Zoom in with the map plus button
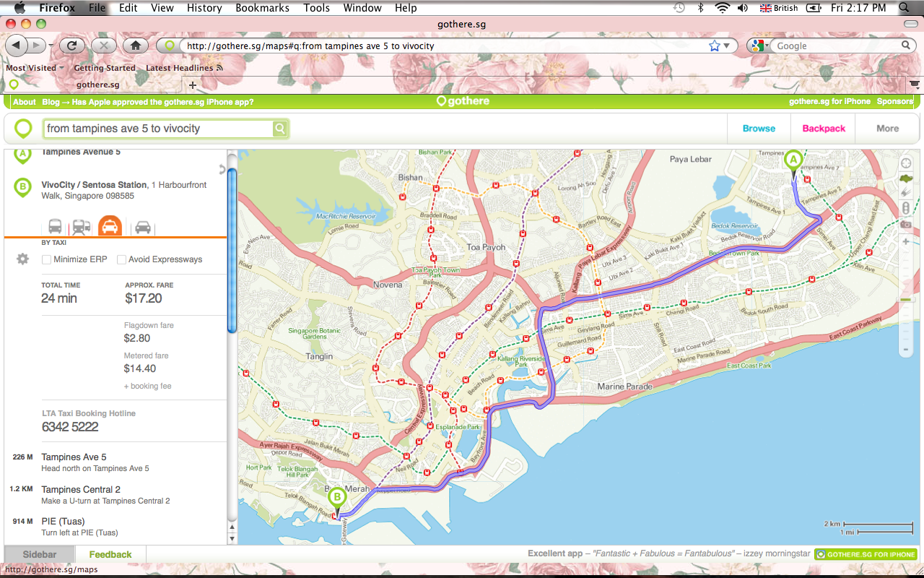The image size is (924, 578). coord(906,241)
